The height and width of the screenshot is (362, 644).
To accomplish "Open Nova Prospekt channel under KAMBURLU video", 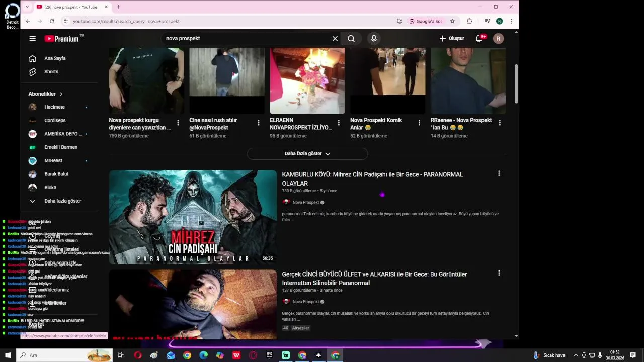I will (x=306, y=202).
